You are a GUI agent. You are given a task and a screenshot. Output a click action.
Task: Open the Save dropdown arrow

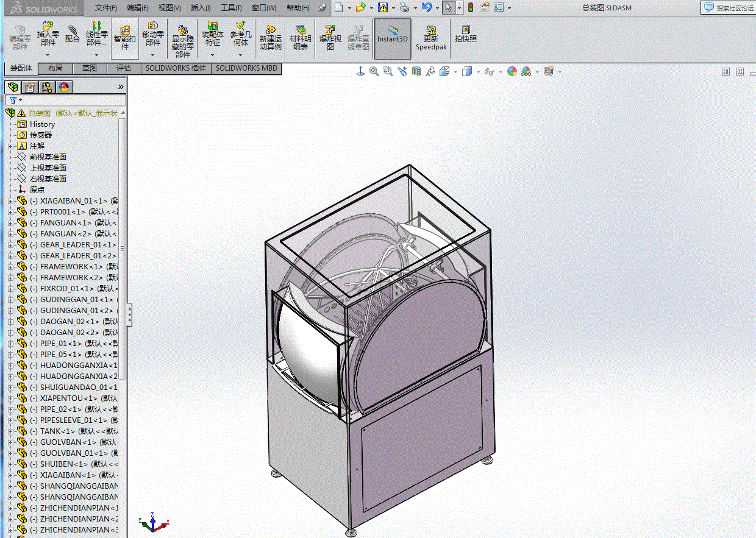(393, 8)
